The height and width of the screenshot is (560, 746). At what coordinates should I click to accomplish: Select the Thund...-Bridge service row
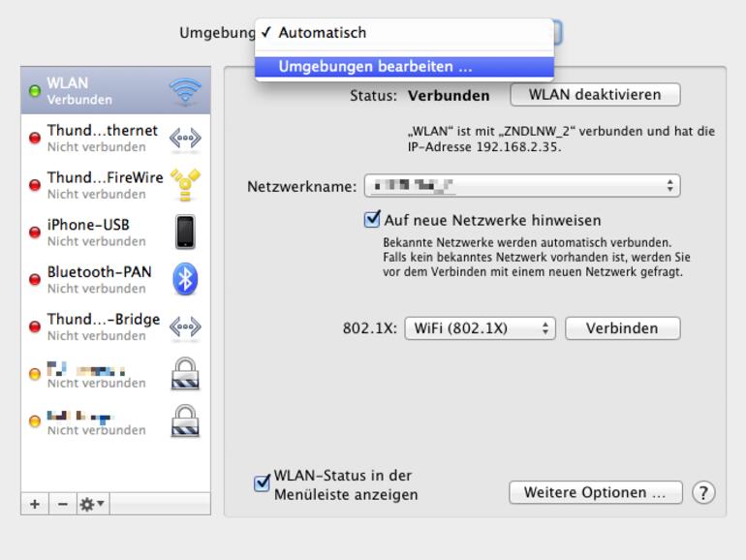coord(115,327)
